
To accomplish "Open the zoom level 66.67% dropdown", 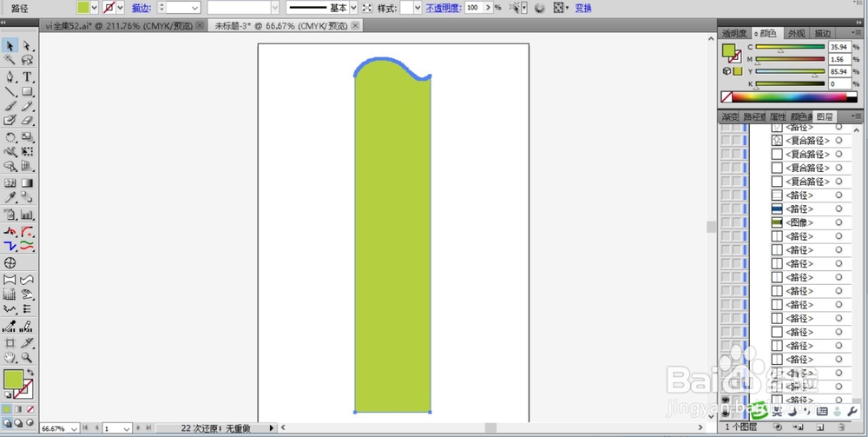I will [75, 428].
